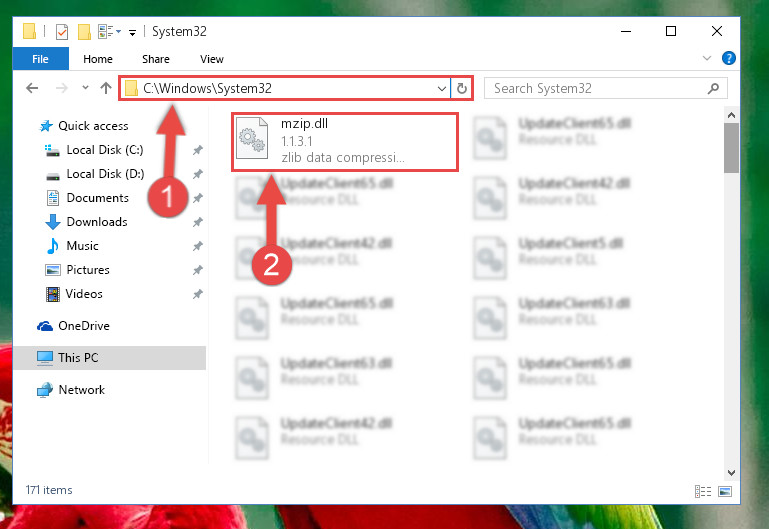Viewport: 769px width, 529px height.
Task: Click pin icon next to Videos
Action: click(x=198, y=294)
